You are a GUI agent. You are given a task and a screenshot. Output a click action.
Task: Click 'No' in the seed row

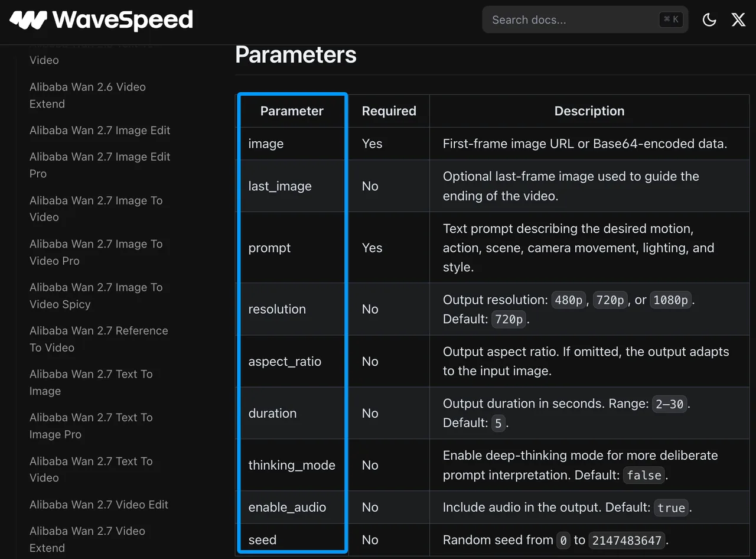point(370,539)
